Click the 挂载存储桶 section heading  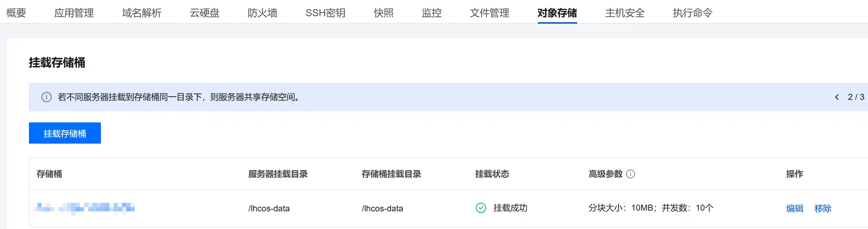[57, 62]
